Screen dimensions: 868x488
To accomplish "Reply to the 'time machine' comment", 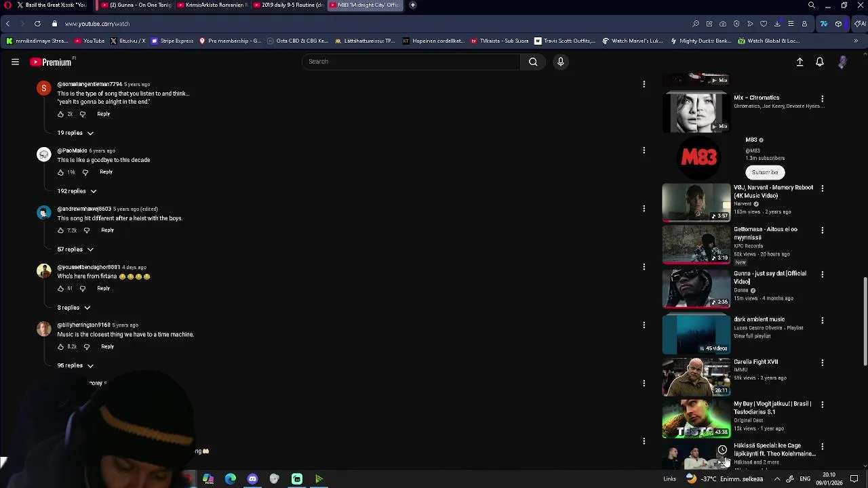I will [x=107, y=347].
